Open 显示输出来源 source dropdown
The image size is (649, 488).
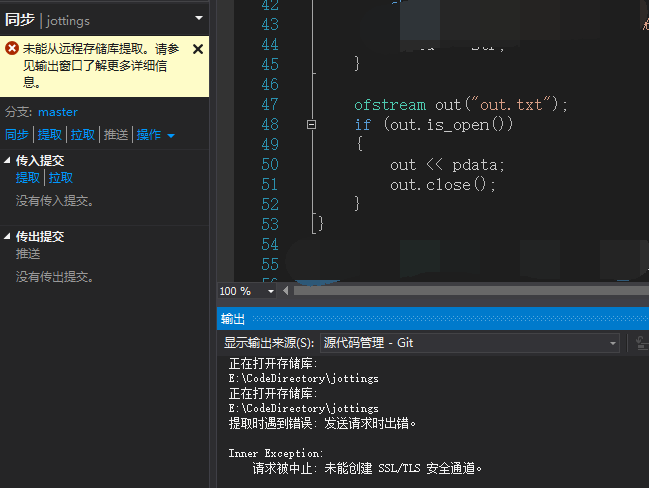coord(470,343)
